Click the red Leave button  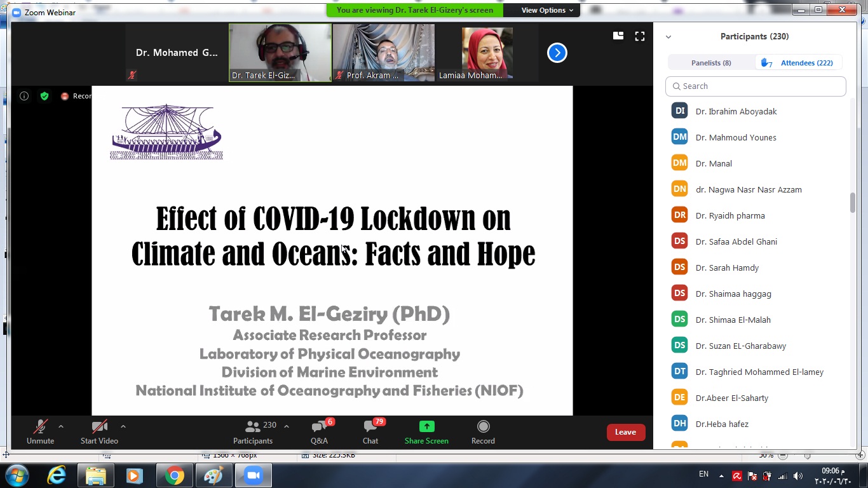pyautogui.click(x=625, y=432)
